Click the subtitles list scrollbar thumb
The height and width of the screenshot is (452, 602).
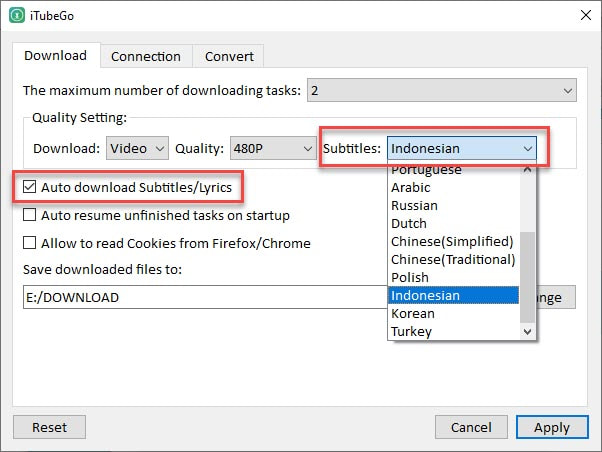[x=528, y=277]
